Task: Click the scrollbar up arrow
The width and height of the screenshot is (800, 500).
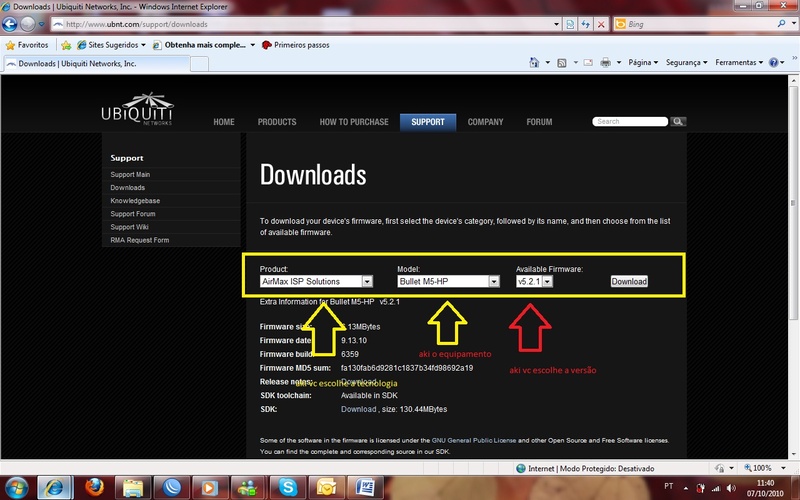Action: (793, 81)
